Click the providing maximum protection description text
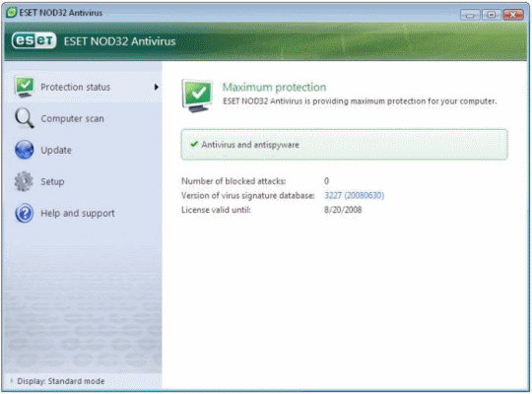This screenshot has width=532, height=394. [360, 101]
